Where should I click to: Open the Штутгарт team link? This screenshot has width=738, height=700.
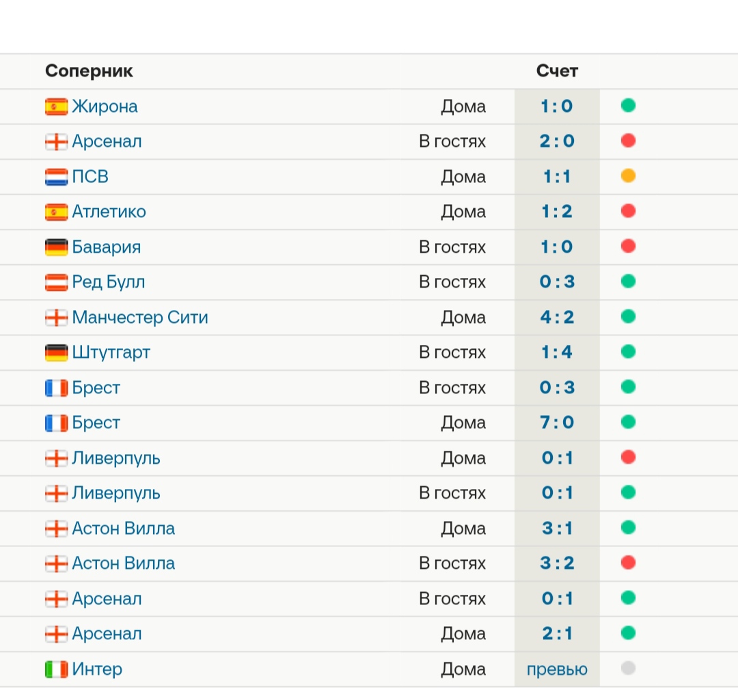coord(111,352)
